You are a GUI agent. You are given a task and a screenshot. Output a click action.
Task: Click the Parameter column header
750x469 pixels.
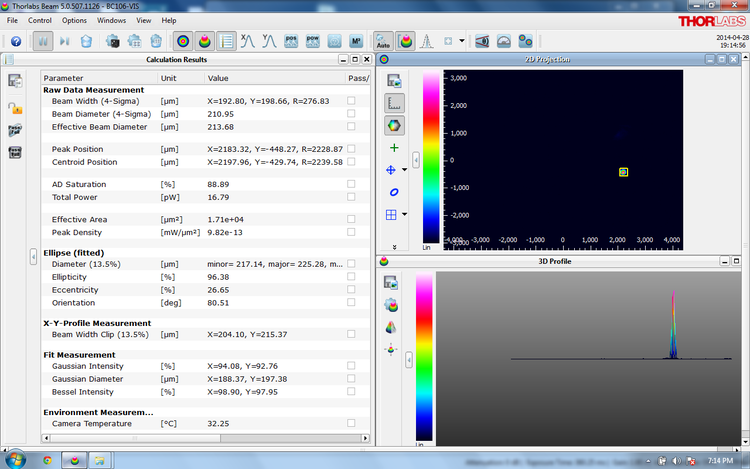click(x=64, y=78)
